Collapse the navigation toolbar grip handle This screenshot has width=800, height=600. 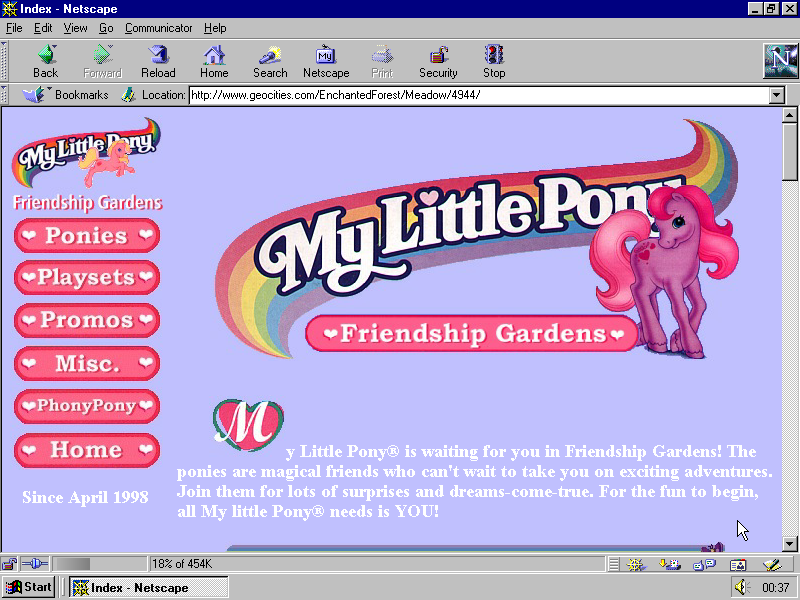coord(4,61)
